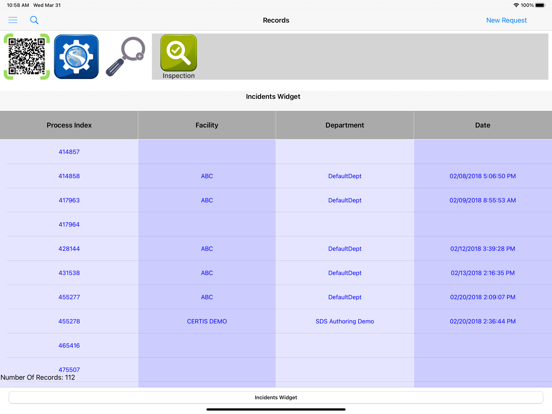Tap the large magnifying glass search icon
The image size is (552, 414).
point(125,57)
